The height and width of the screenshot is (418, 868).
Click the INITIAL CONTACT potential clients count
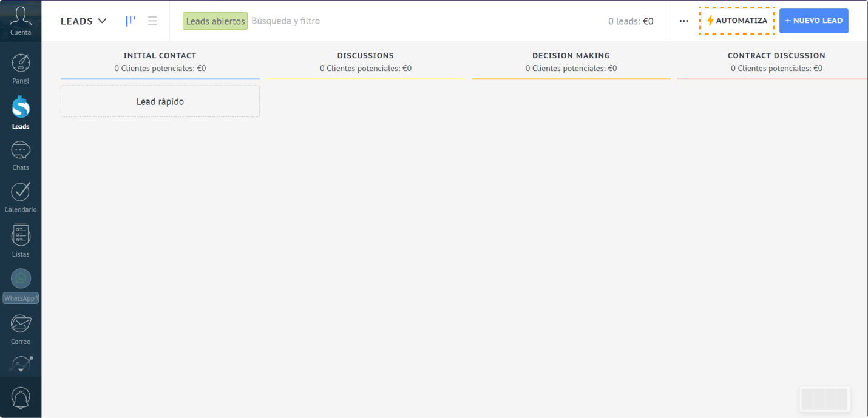(160, 68)
